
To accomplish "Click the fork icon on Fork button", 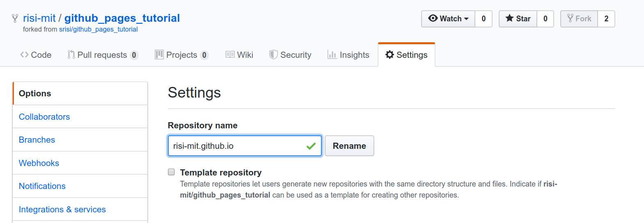I will (x=570, y=18).
